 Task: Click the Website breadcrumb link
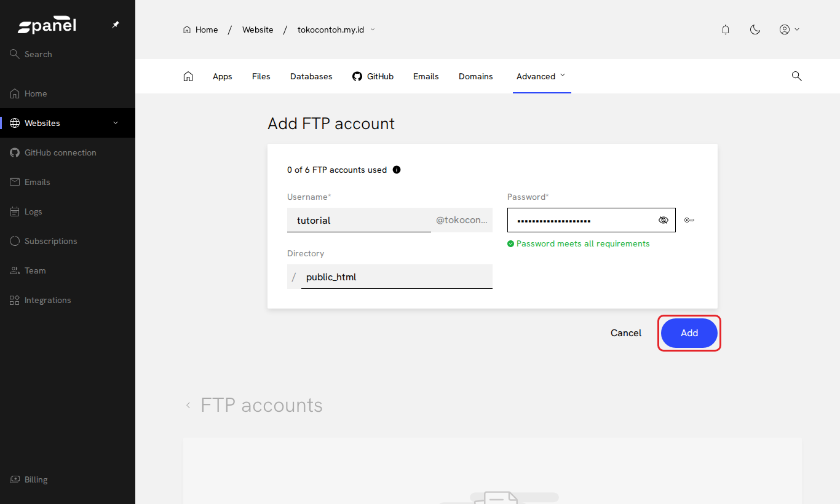258,30
